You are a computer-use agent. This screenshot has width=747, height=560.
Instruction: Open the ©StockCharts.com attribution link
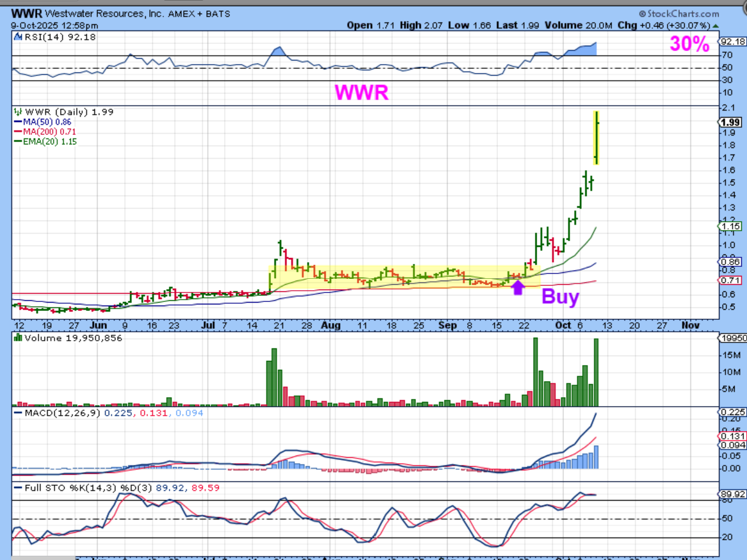(x=679, y=14)
